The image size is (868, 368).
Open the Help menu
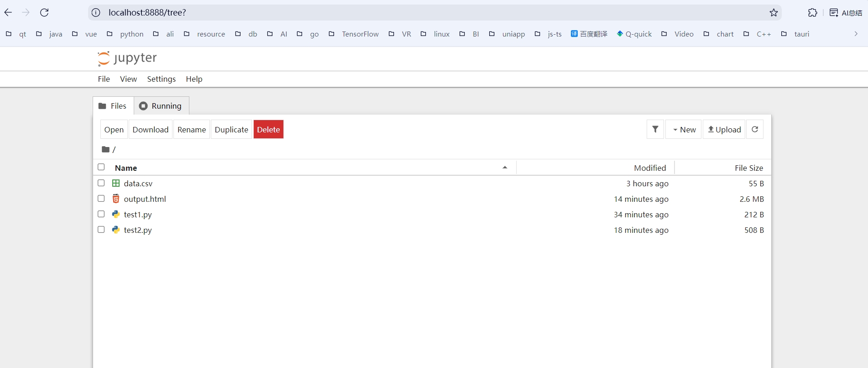(x=194, y=79)
